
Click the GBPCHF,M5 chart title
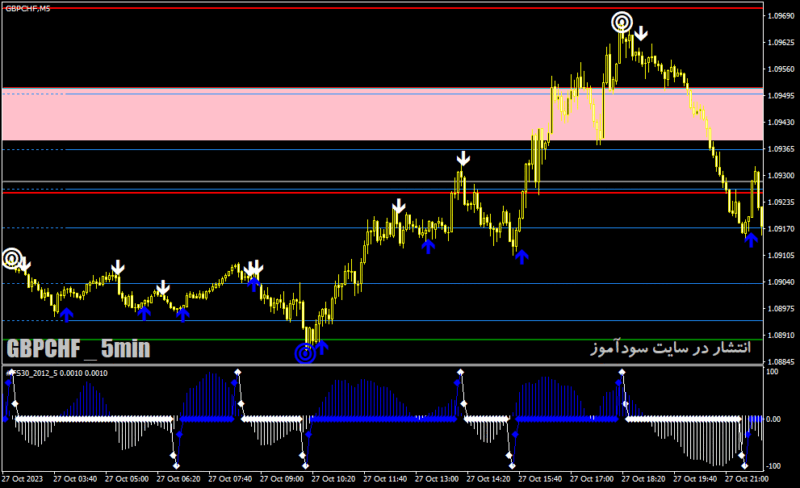[x=28, y=9]
